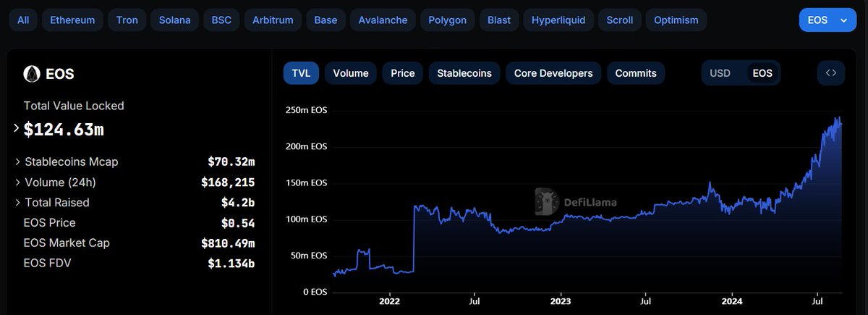Toggle the TVL chart metric
This screenshot has width=868, height=315.
pyautogui.click(x=301, y=73)
